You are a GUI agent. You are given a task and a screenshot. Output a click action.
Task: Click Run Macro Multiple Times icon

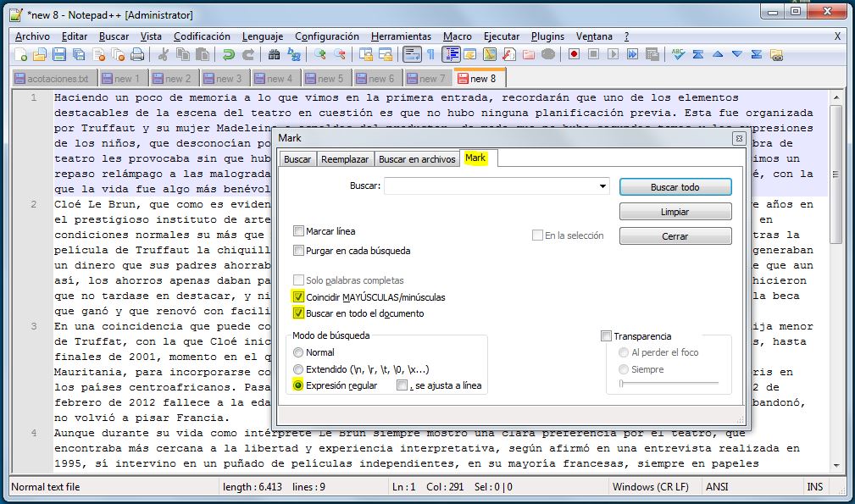(x=632, y=54)
